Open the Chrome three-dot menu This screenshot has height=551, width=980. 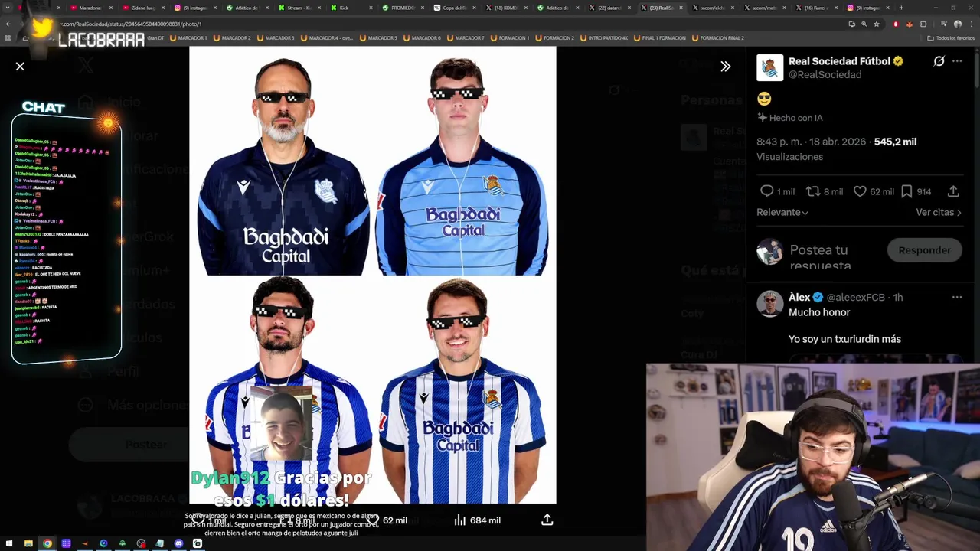(x=971, y=24)
